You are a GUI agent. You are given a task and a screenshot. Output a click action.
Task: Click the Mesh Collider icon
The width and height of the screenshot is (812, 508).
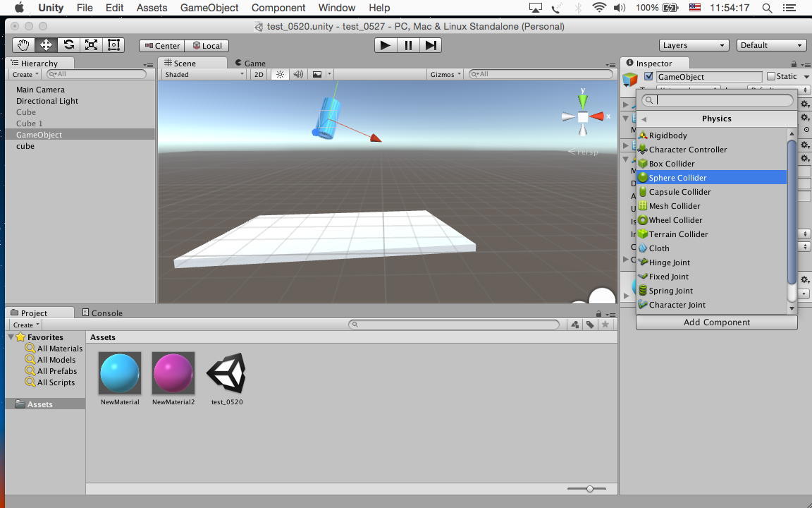pyautogui.click(x=643, y=206)
